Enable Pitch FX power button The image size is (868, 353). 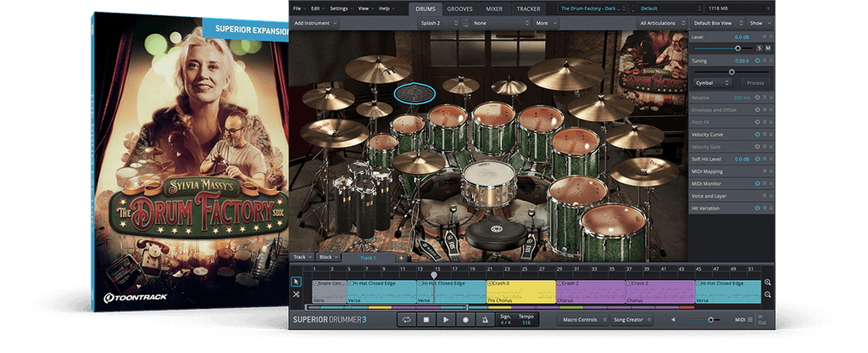tap(757, 122)
